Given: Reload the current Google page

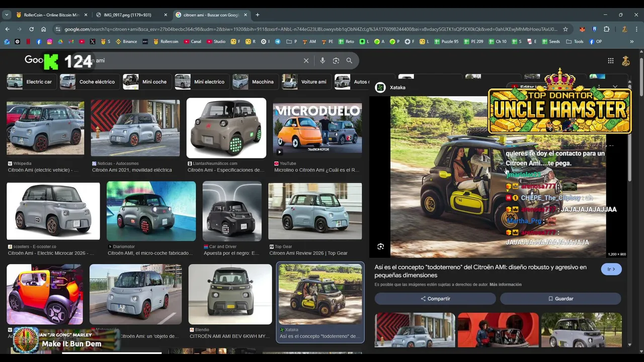Looking at the screenshot, I should tap(31, 29).
